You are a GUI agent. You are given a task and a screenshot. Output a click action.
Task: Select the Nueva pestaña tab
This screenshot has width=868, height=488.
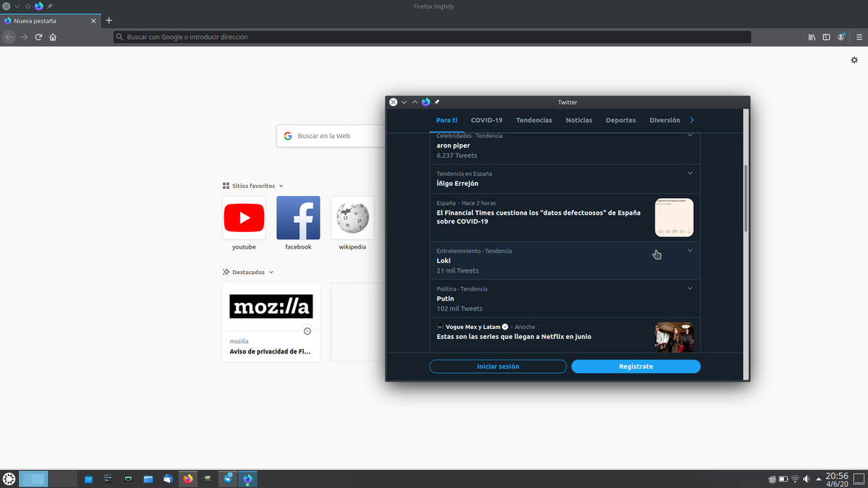pos(51,21)
